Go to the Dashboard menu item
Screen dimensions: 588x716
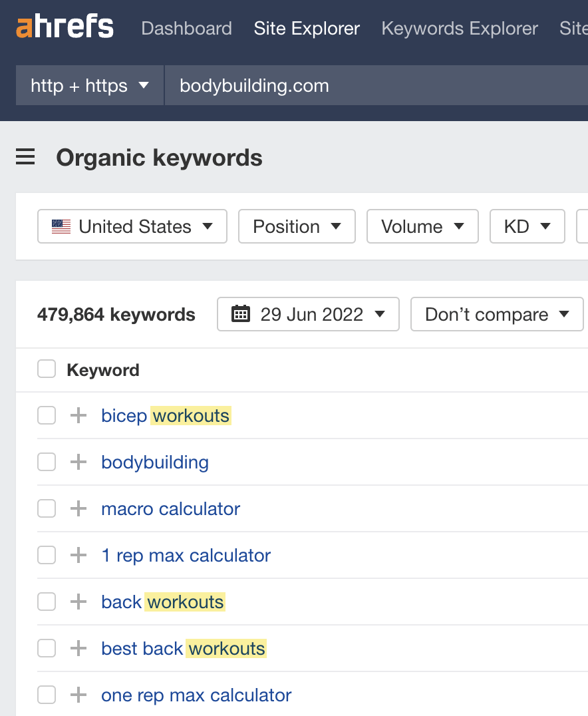point(186,29)
